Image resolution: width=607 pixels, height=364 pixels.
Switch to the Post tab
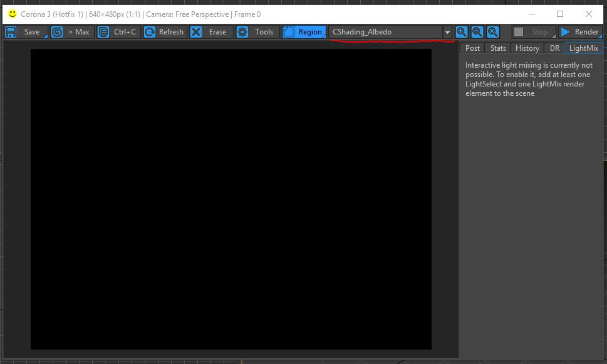tap(472, 48)
